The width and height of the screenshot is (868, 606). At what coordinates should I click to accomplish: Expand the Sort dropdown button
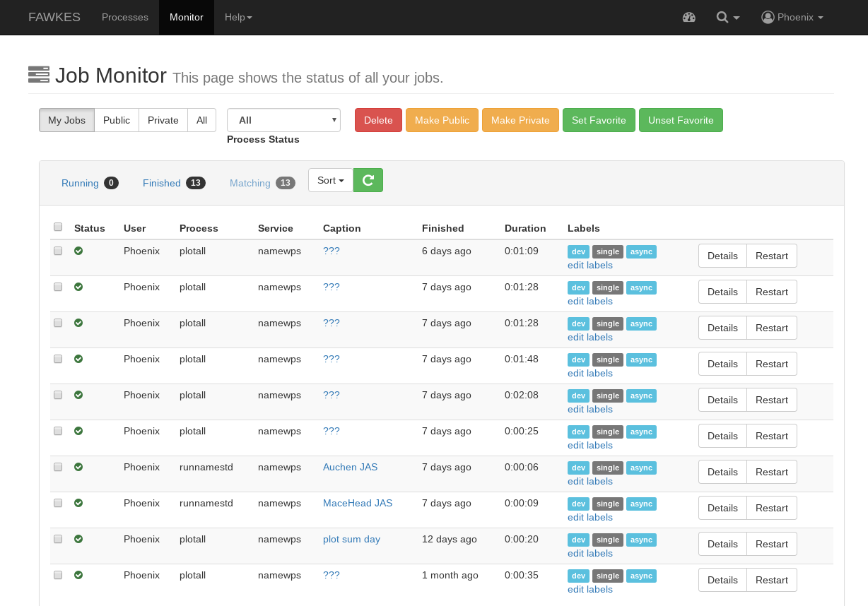click(x=331, y=180)
